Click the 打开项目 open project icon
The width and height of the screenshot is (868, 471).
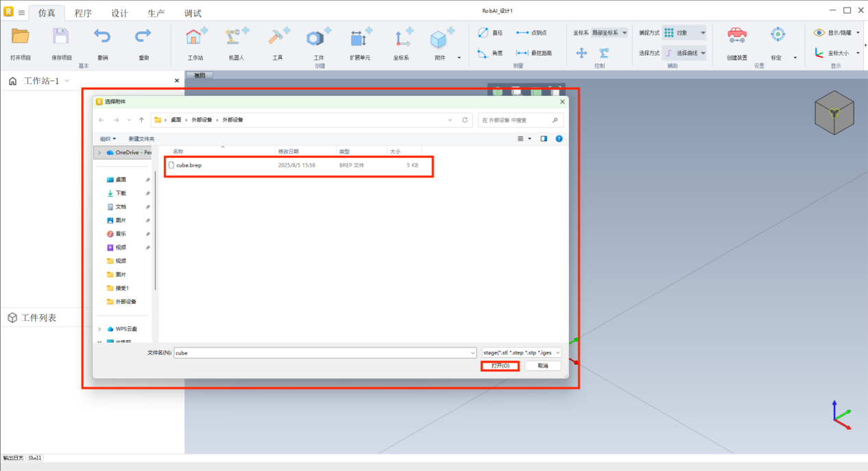(x=21, y=38)
